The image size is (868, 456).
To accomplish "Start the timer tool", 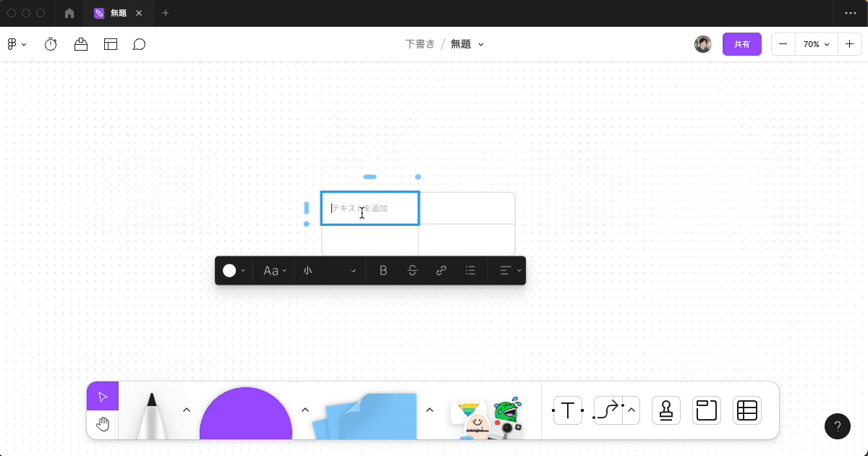I will pos(51,44).
